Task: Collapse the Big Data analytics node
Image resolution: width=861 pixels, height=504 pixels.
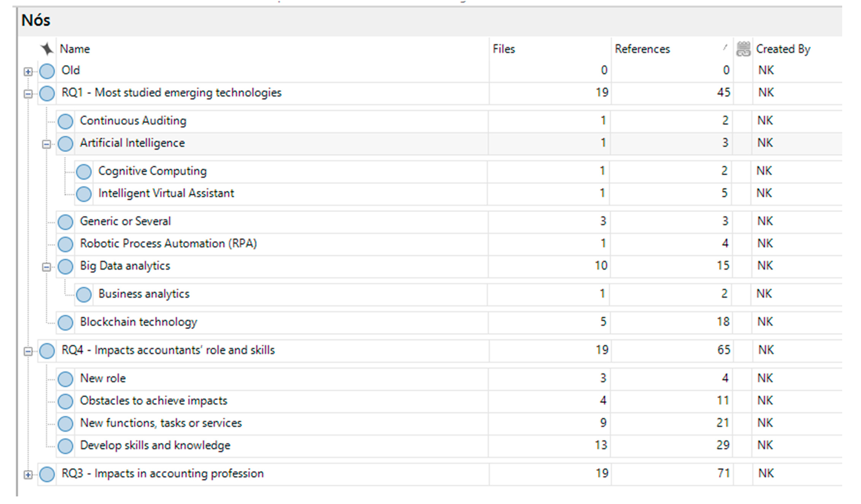Action: point(46,267)
